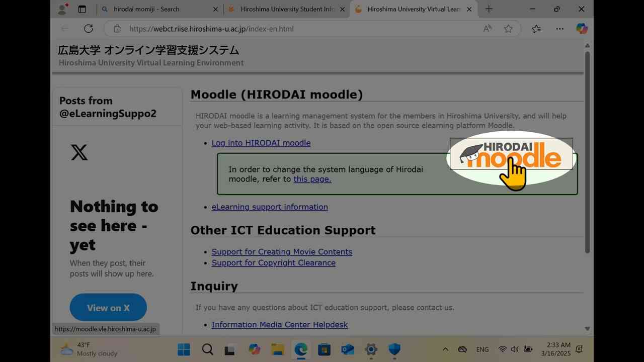
Task: Open taskbar Search
Action: coord(207,349)
